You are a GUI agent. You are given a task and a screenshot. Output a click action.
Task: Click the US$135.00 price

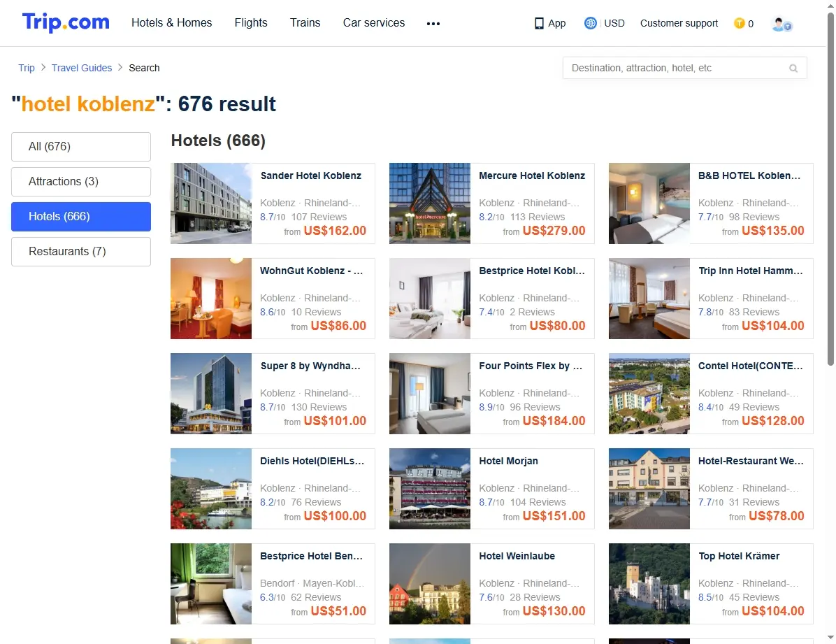[773, 231]
